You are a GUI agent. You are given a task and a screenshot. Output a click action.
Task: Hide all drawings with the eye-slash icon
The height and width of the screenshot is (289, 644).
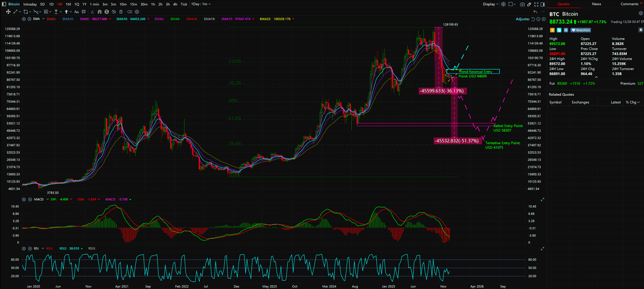point(114,12)
